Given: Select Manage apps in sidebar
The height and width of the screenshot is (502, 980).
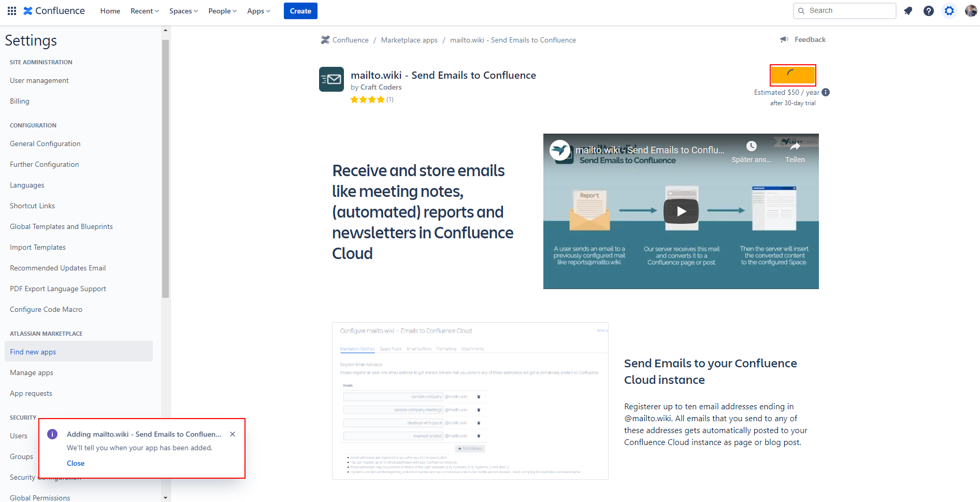Looking at the screenshot, I should pyautogui.click(x=32, y=372).
